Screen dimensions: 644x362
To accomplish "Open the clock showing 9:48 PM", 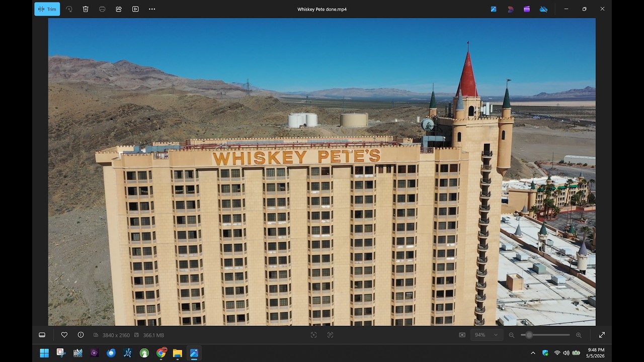I will [x=596, y=353].
